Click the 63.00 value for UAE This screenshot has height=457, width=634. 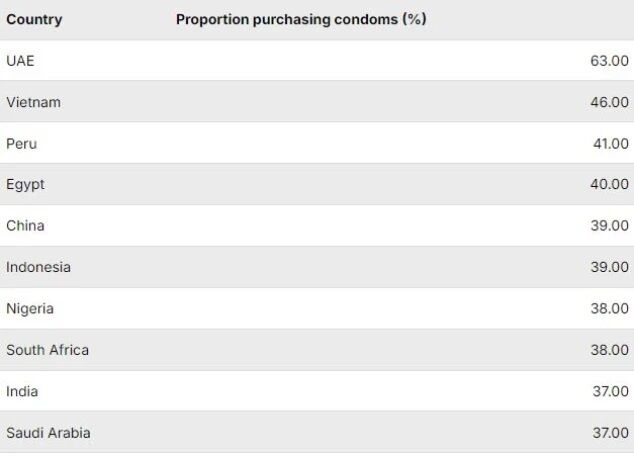tap(609, 61)
